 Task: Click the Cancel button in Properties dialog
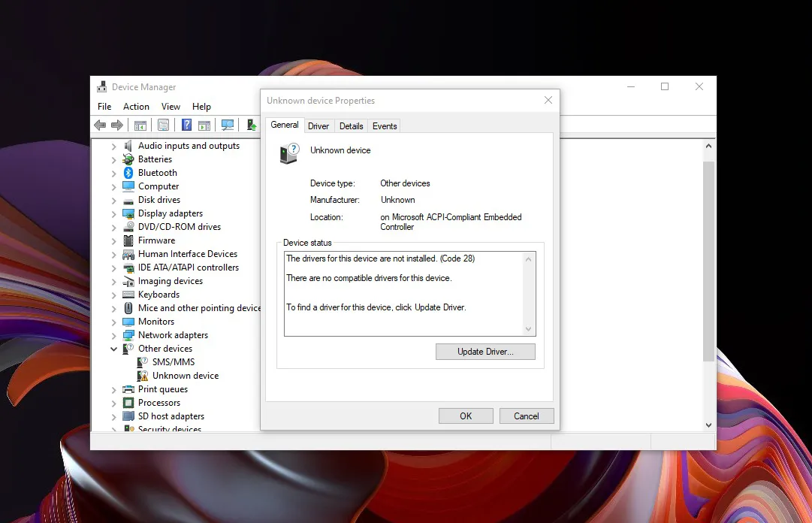526,416
